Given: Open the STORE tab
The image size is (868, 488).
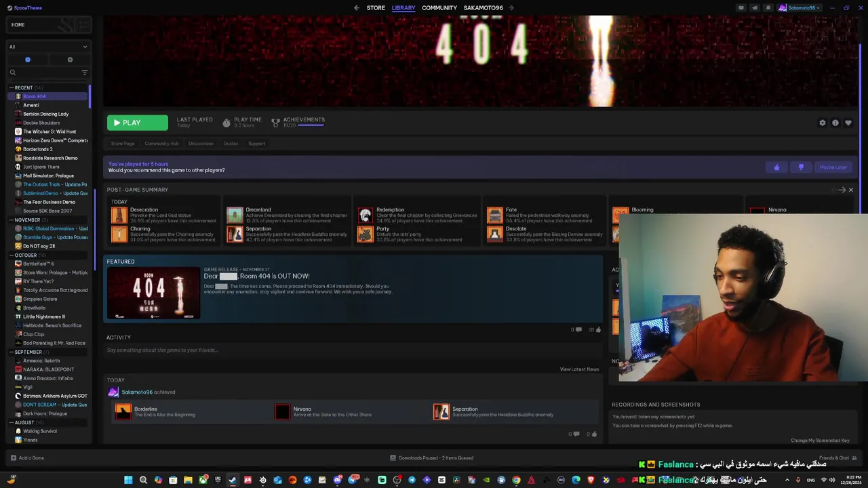Looking at the screenshot, I should [x=376, y=8].
